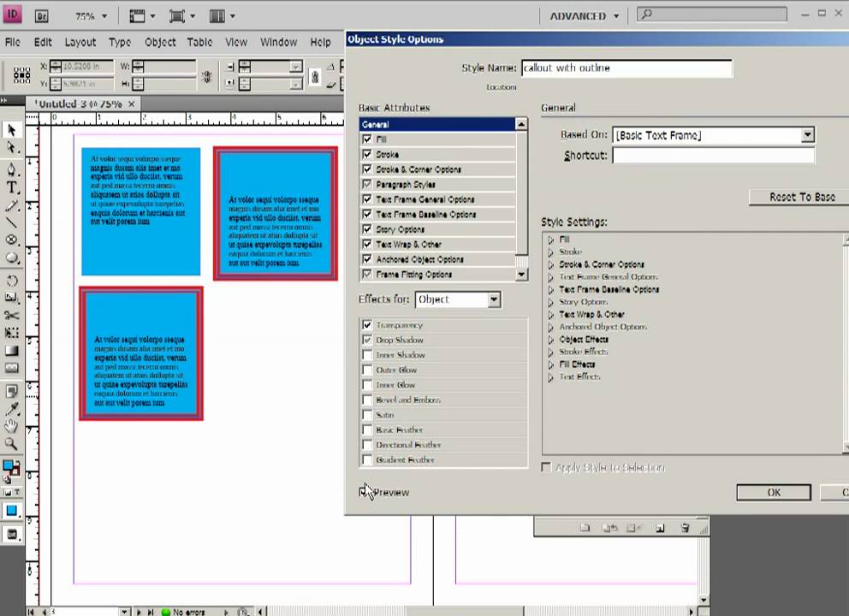Click the fill color swatch in toolbox
Screen dimensions: 849x616
(x=8, y=465)
